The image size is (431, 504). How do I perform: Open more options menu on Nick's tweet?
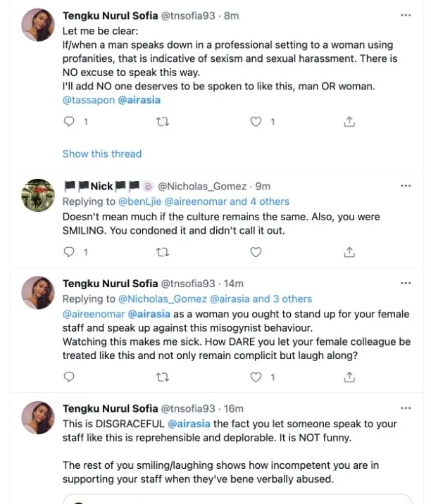pyautogui.click(x=406, y=186)
